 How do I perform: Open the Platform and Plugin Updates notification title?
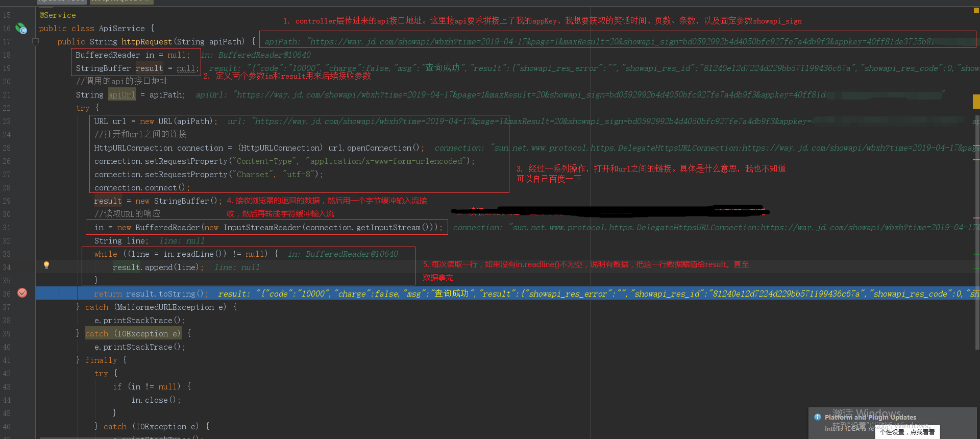point(870,418)
